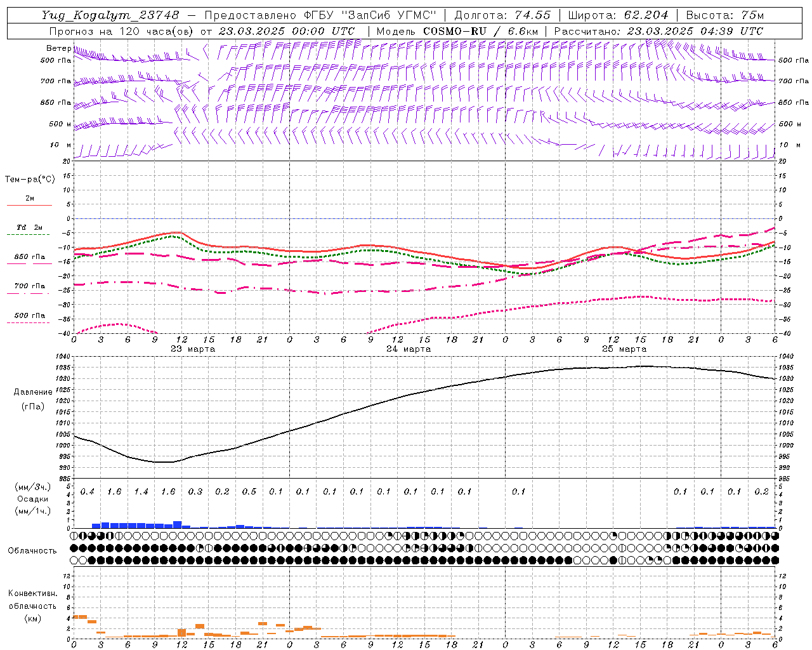This screenshot has height=650, width=812.
Task: Click the "1.4" precipitation value
Action: [x=141, y=491]
